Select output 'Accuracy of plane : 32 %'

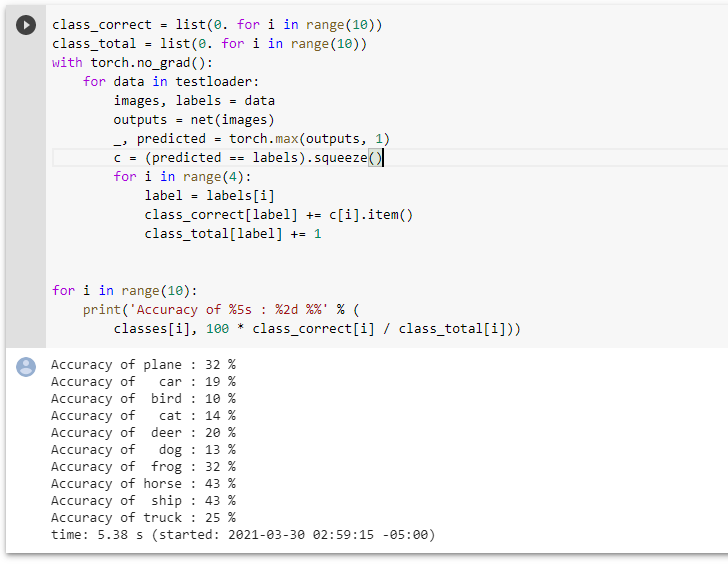(143, 365)
